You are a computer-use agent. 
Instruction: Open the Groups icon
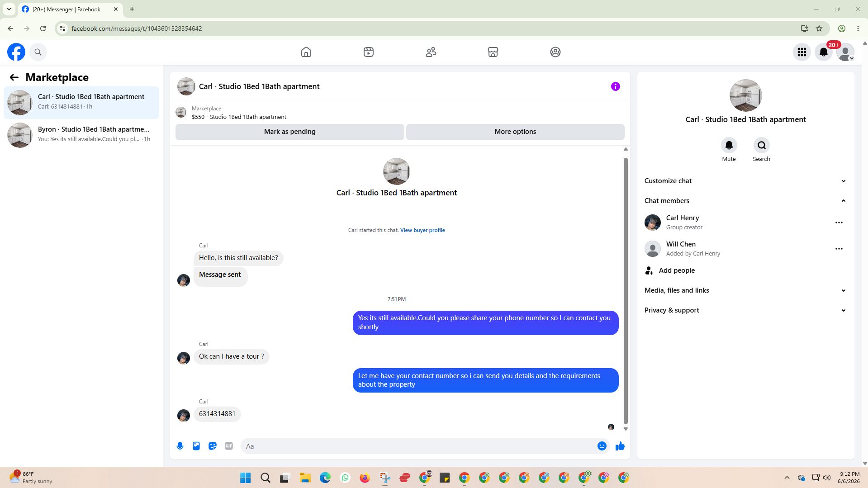click(x=555, y=52)
